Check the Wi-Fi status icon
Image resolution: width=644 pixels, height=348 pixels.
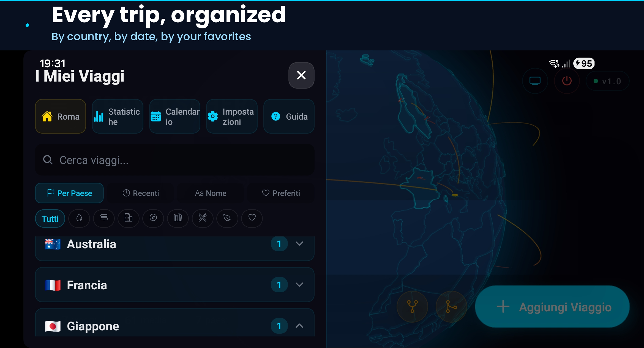pos(554,64)
